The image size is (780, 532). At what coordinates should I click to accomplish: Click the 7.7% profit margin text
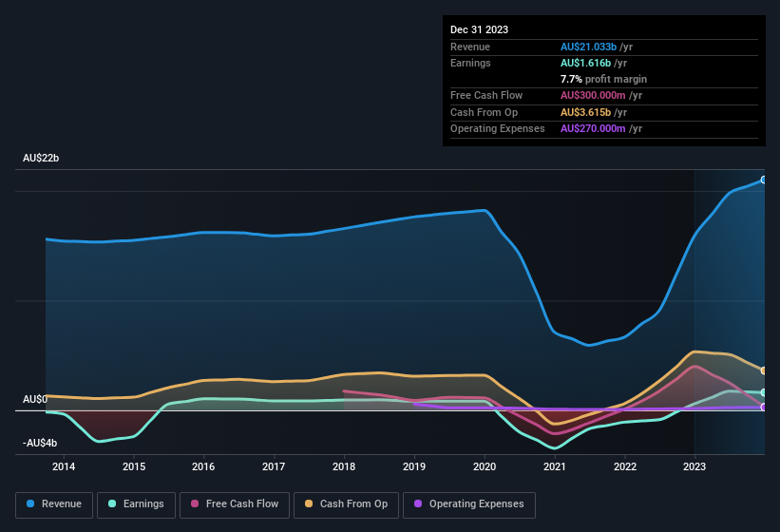[603, 79]
